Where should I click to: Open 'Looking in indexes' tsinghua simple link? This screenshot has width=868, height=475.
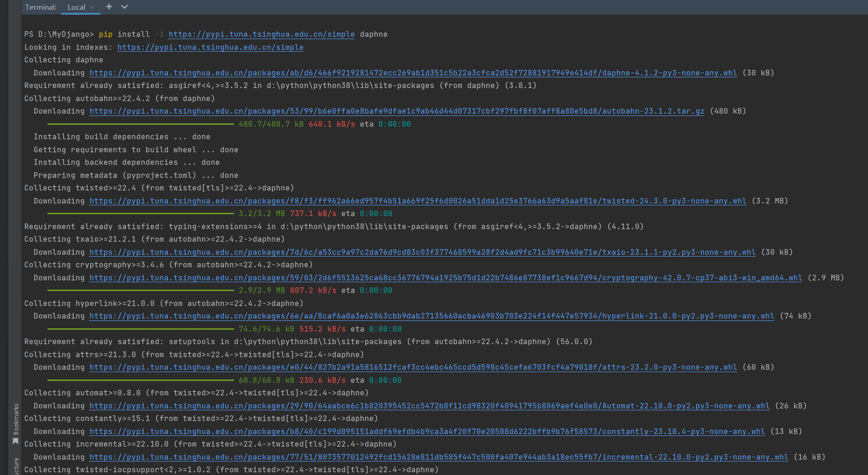pos(210,47)
